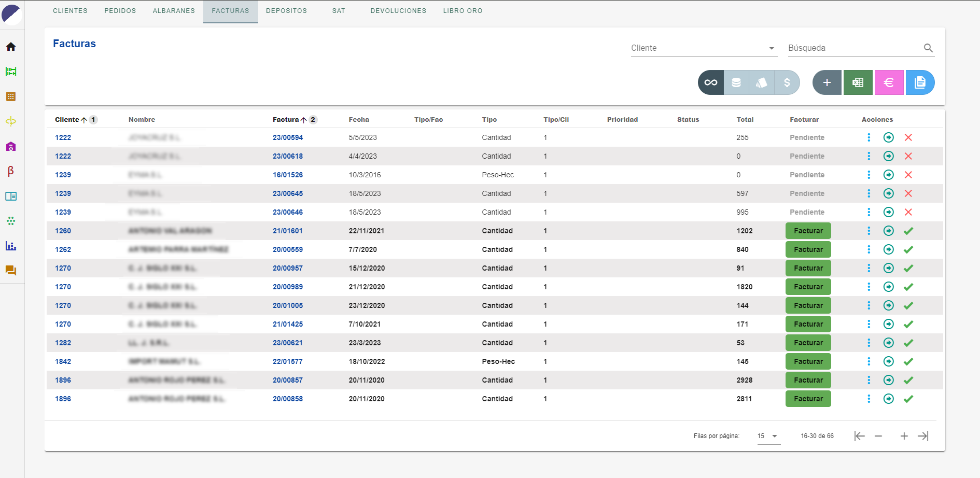The image size is (980, 478).
Task: Sort by Nombre column header
Action: [x=142, y=120]
